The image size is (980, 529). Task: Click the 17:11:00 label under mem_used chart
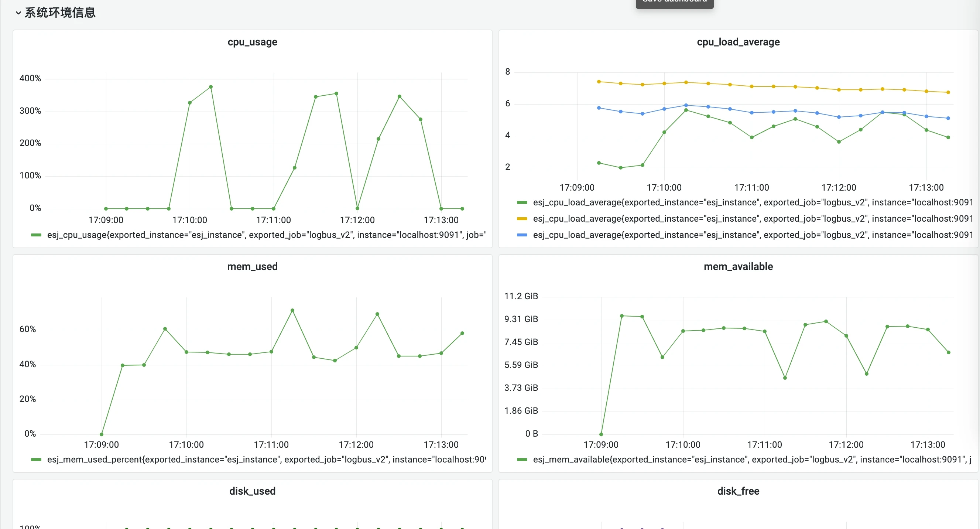[271, 444]
